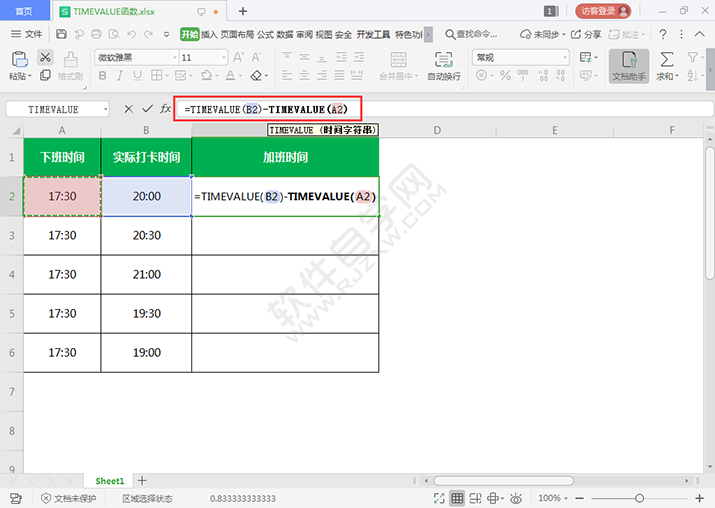This screenshot has height=508, width=715.
Task: Click the 查找命令 search box
Action: pyautogui.click(x=471, y=34)
